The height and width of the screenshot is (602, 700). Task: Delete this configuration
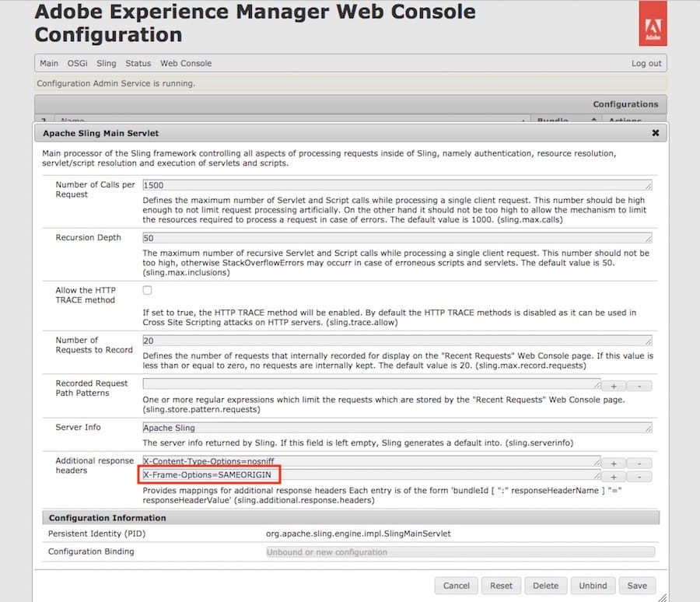point(545,586)
